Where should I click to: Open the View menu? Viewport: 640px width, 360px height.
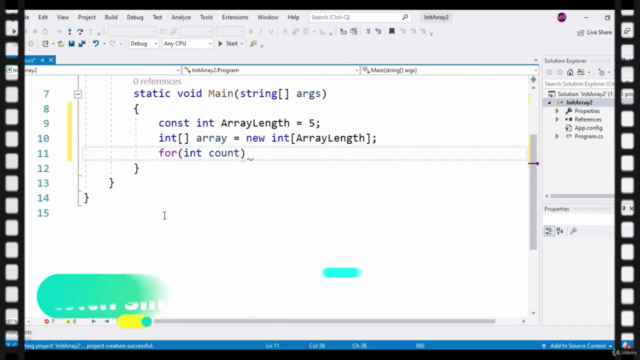[62, 17]
